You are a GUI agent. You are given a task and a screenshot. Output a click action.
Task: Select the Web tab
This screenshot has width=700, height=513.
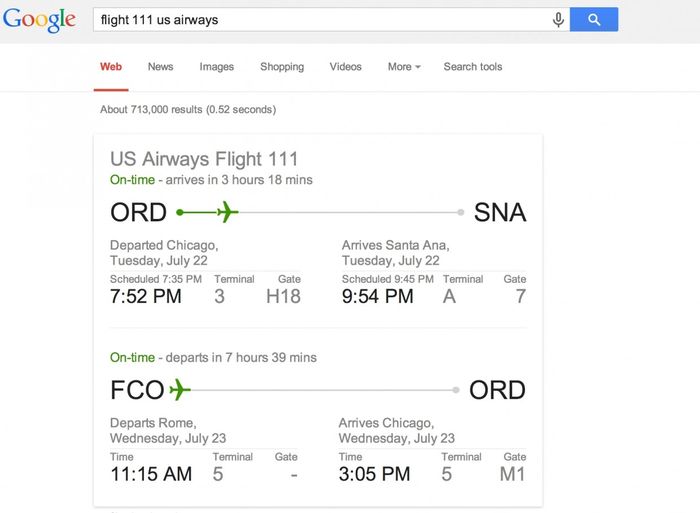point(111,67)
